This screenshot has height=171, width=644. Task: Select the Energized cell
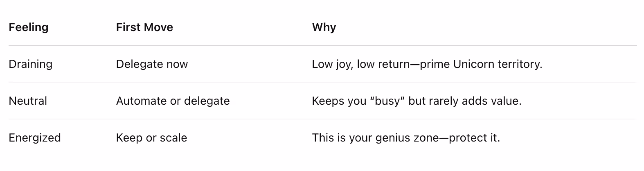click(x=35, y=138)
